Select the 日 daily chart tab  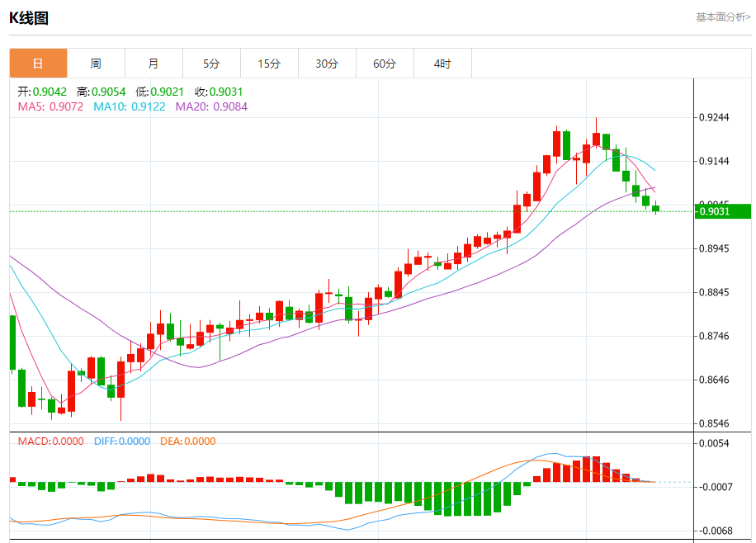pyautogui.click(x=38, y=64)
